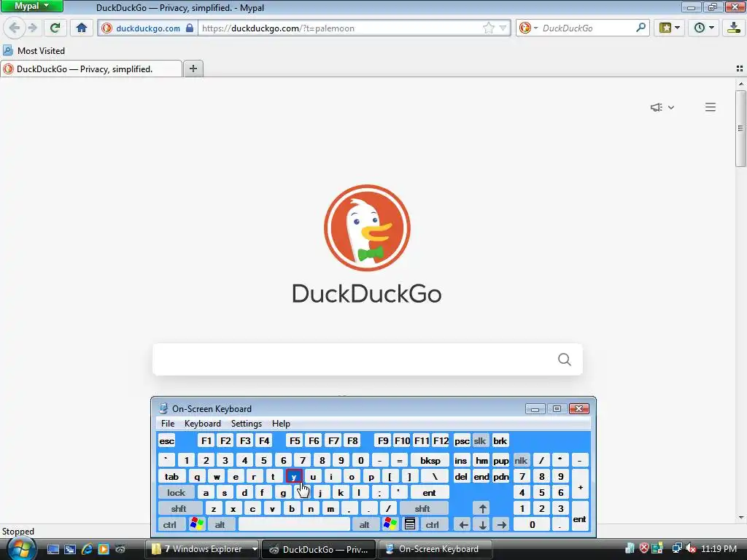747x560 pixels.
Task: Open the Keyboard menu
Action: (203, 424)
